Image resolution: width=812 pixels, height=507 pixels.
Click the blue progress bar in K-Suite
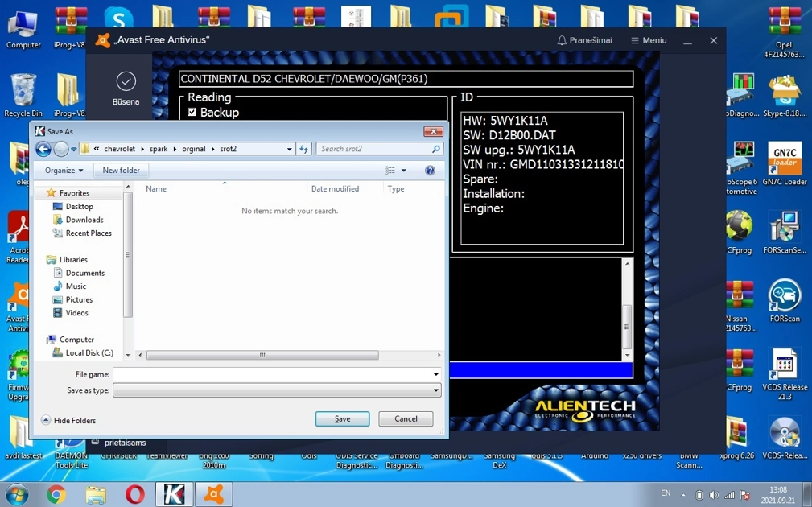541,369
